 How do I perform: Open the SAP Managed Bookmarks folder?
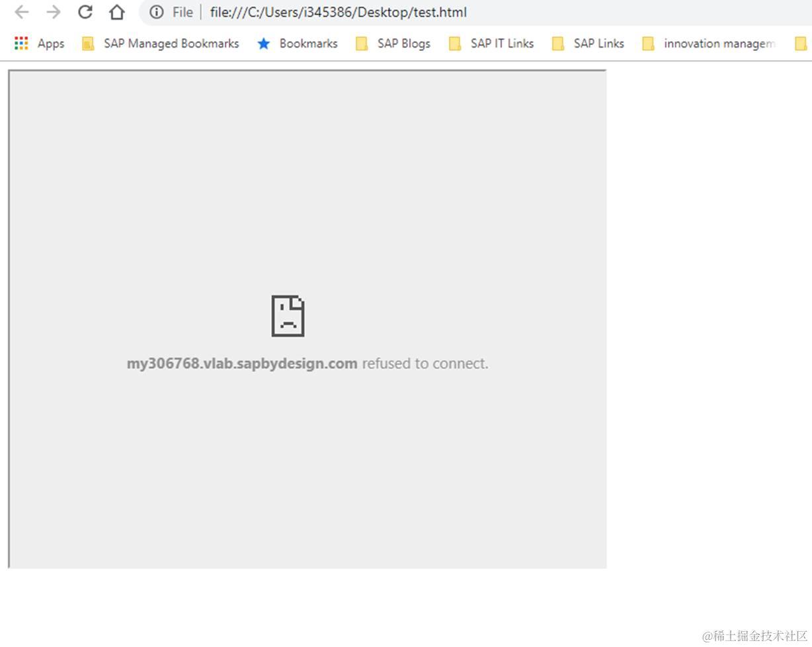160,44
